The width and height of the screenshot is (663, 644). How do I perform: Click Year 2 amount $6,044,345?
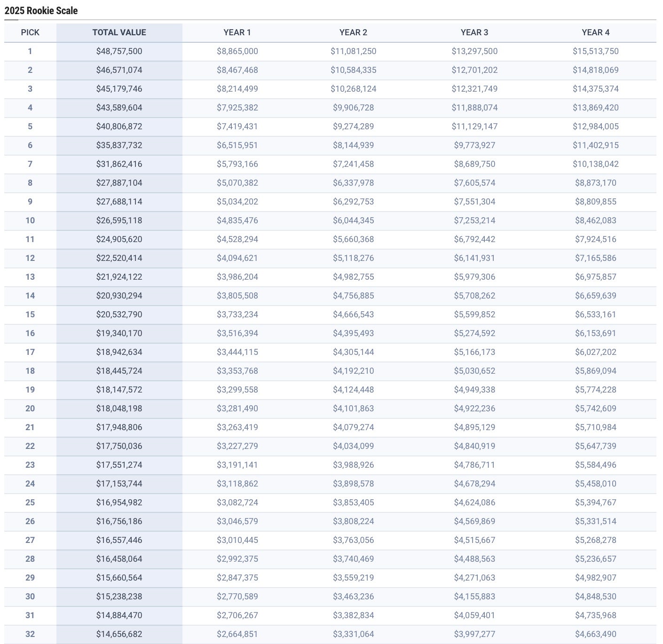click(353, 220)
